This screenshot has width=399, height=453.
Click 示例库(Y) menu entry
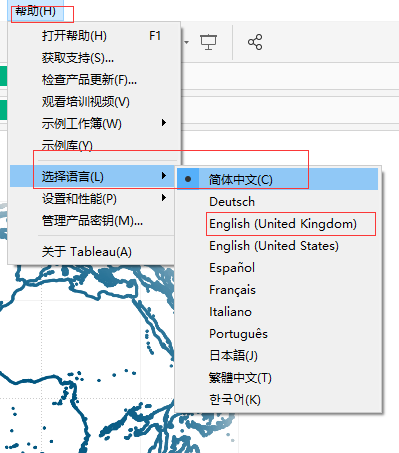(95, 145)
